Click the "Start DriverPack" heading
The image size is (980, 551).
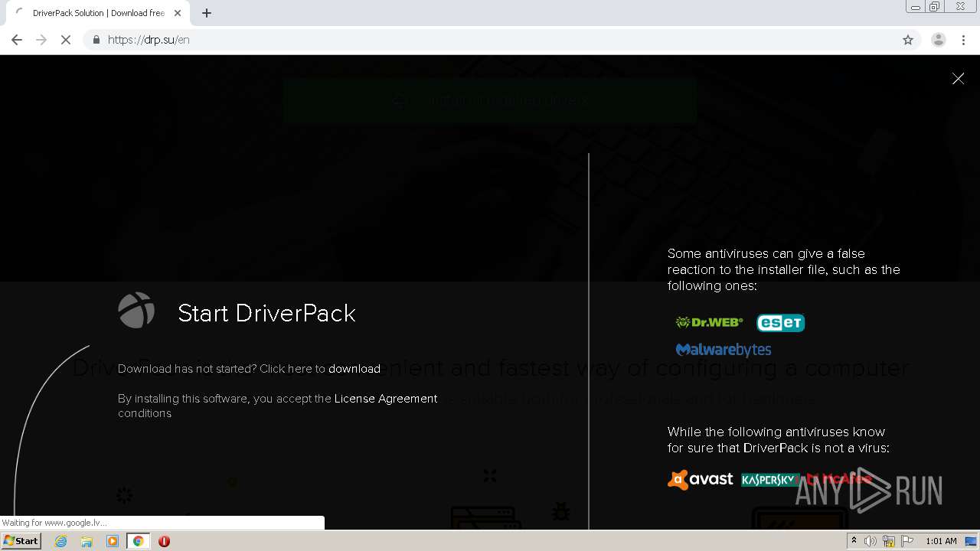coord(266,313)
